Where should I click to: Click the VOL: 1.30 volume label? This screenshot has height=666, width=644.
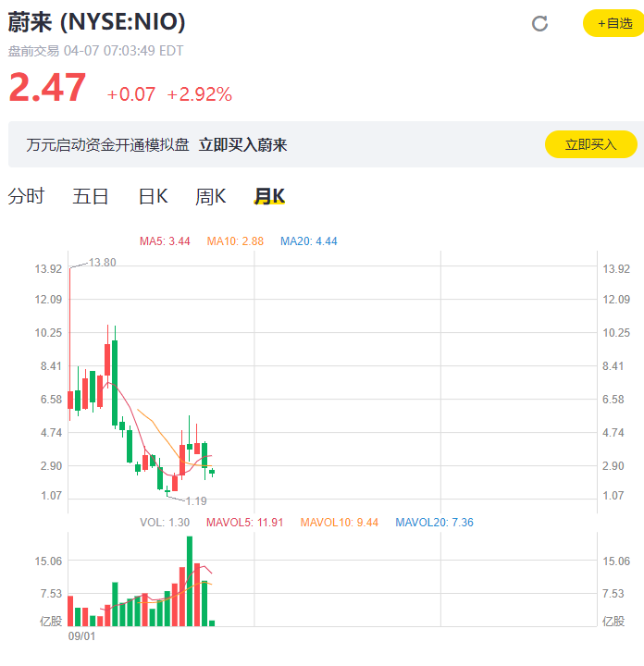pyautogui.click(x=165, y=522)
